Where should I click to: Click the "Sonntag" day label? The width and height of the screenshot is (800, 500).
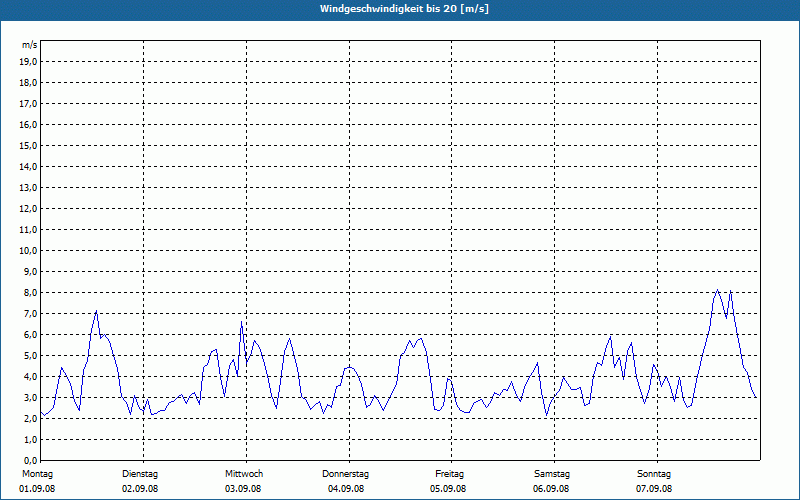(654, 474)
